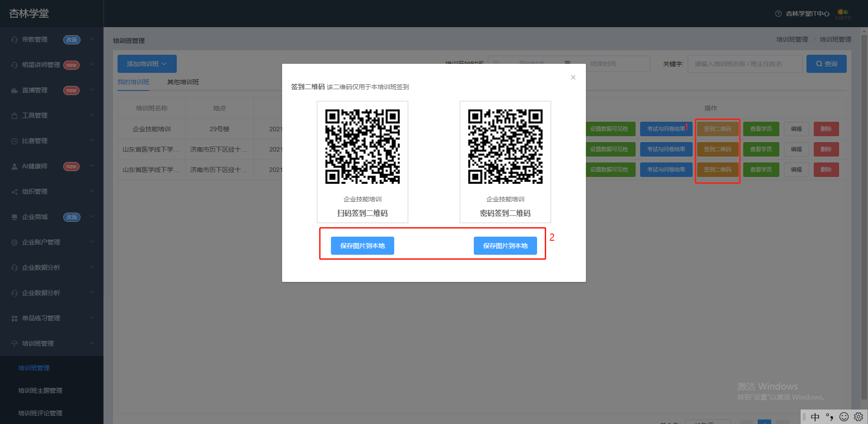Click the 带教管理 sidebar icon
This screenshot has width=868, height=424.
click(x=14, y=40)
